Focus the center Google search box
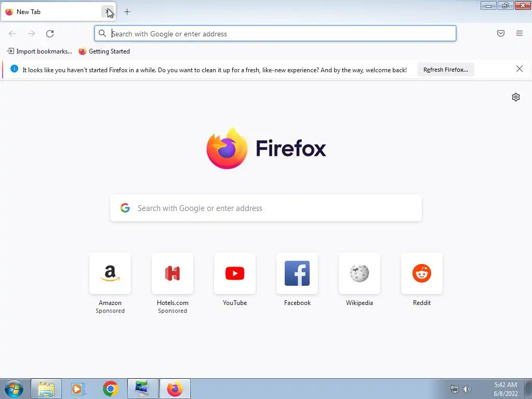 click(x=266, y=208)
